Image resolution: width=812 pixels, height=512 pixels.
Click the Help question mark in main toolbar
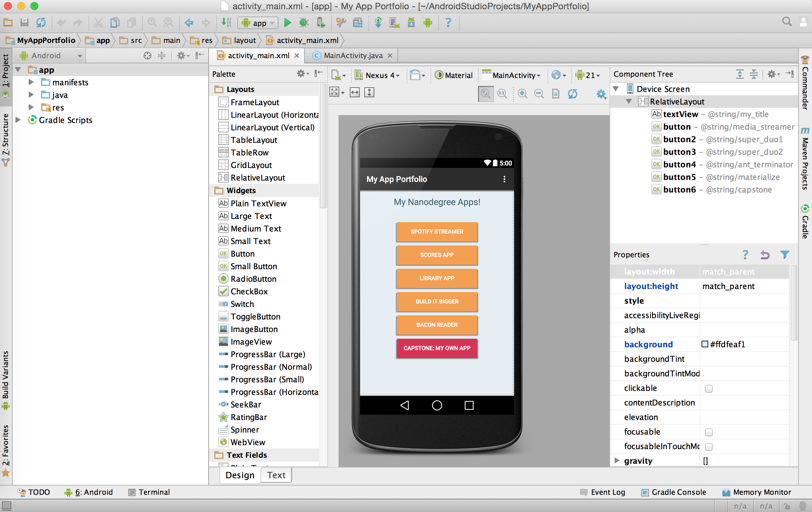click(x=448, y=22)
